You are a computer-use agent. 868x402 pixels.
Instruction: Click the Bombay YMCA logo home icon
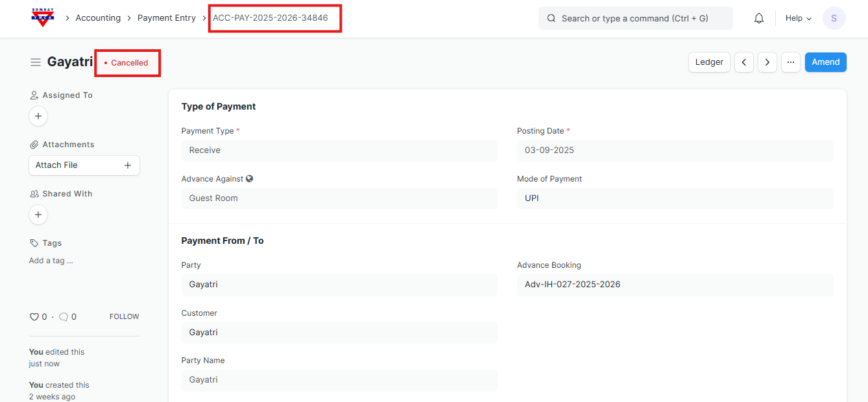click(43, 18)
